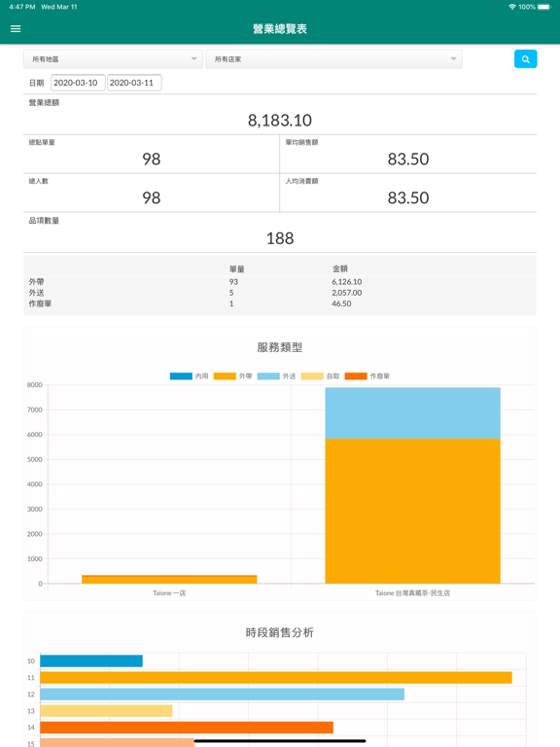
Task: Tap the 外帶 amount 6,126.10
Action: pos(347,282)
